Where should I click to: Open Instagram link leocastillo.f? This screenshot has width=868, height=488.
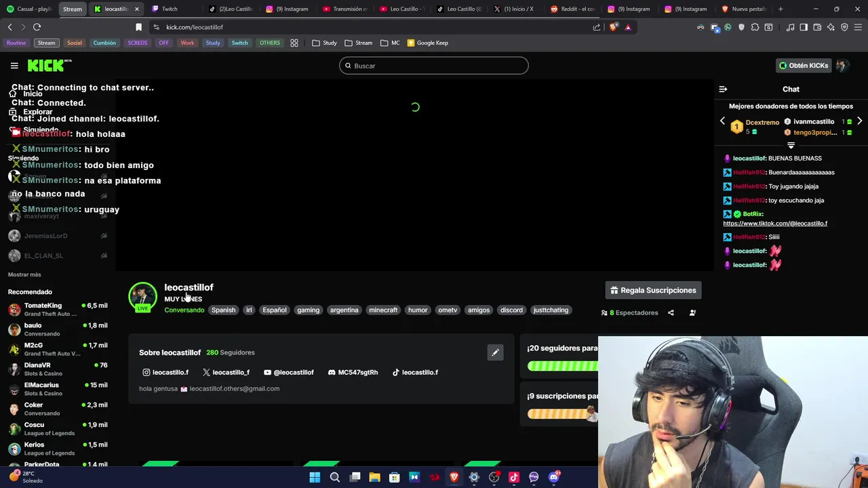165,372
